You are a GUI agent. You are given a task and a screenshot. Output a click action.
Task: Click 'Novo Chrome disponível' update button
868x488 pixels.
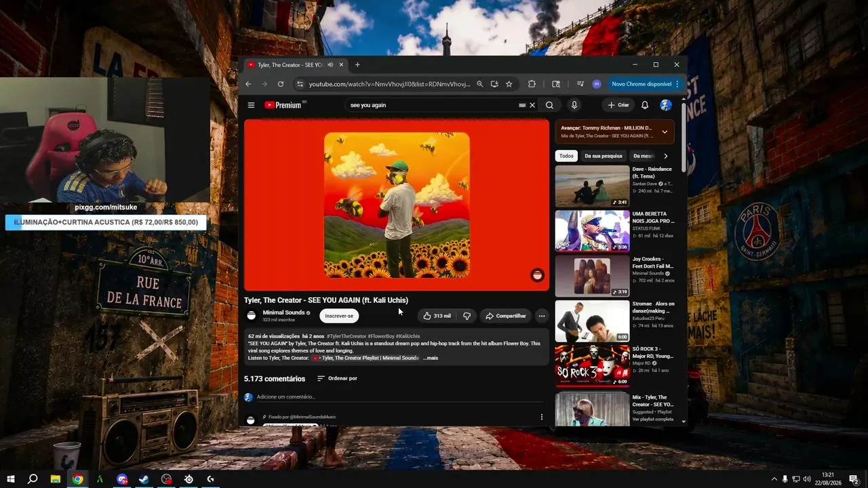click(x=642, y=84)
